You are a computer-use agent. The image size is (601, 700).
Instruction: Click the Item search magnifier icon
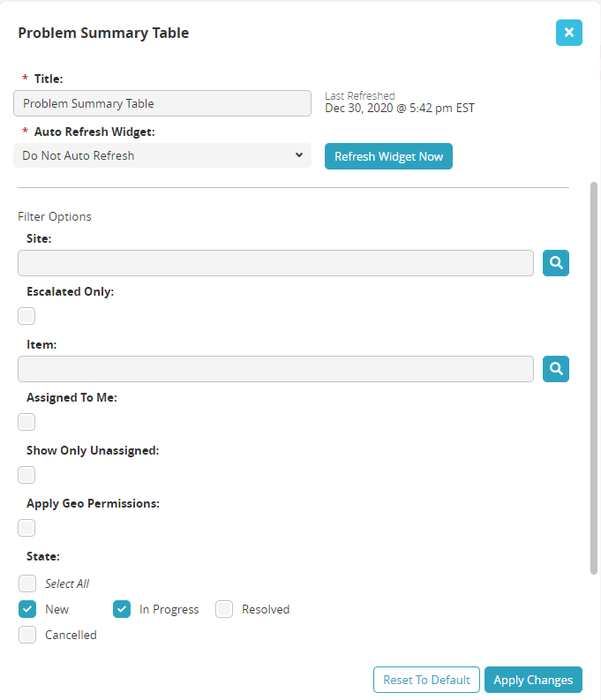point(556,369)
